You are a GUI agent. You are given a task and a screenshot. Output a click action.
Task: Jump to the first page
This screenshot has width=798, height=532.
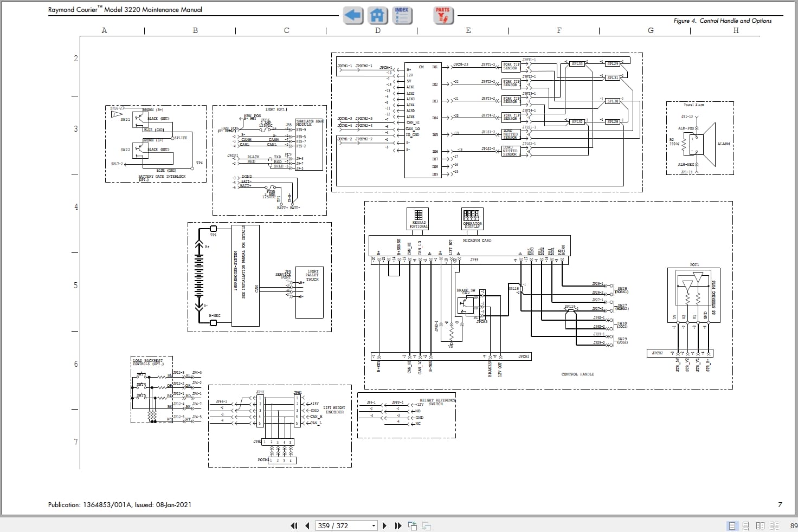pos(294,525)
